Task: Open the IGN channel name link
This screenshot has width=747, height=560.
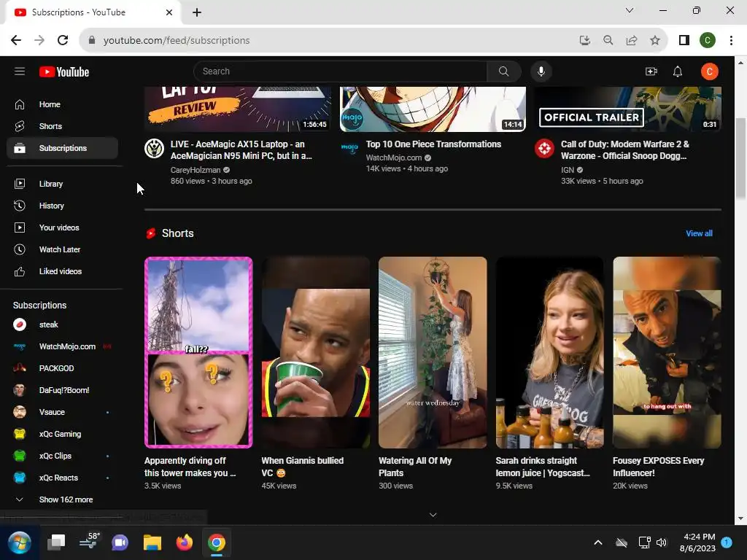Action: coord(568,170)
